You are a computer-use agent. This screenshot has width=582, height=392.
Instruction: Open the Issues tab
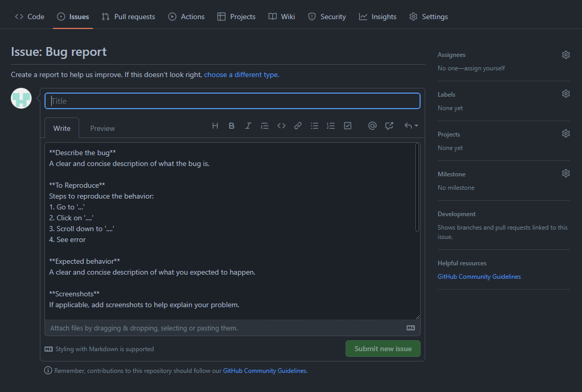[x=73, y=17]
